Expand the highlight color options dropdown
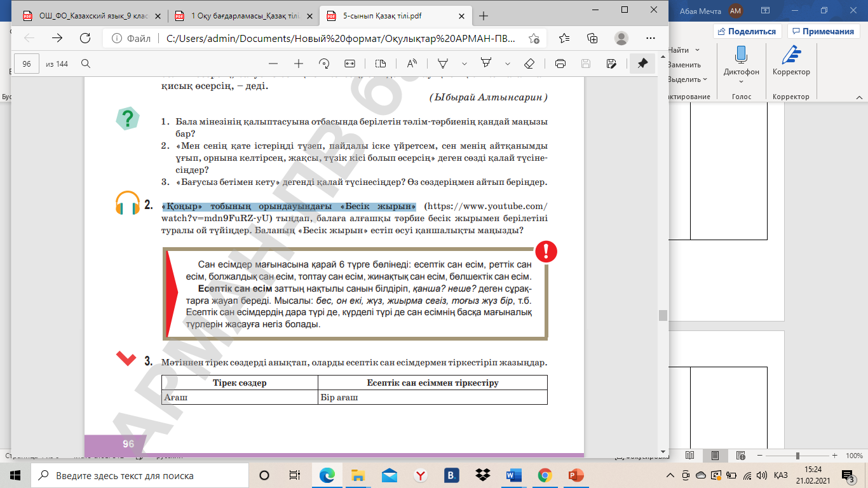Viewport: 868px width, 488px height. [507, 64]
